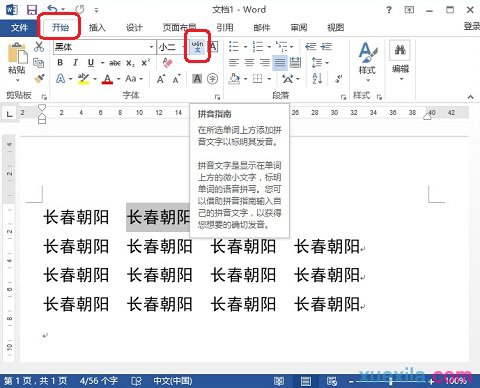This screenshot has width=480, height=388.
Task: Open bullets list dropdown arrow
Action: pyautogui.click(x=245, y=47)
